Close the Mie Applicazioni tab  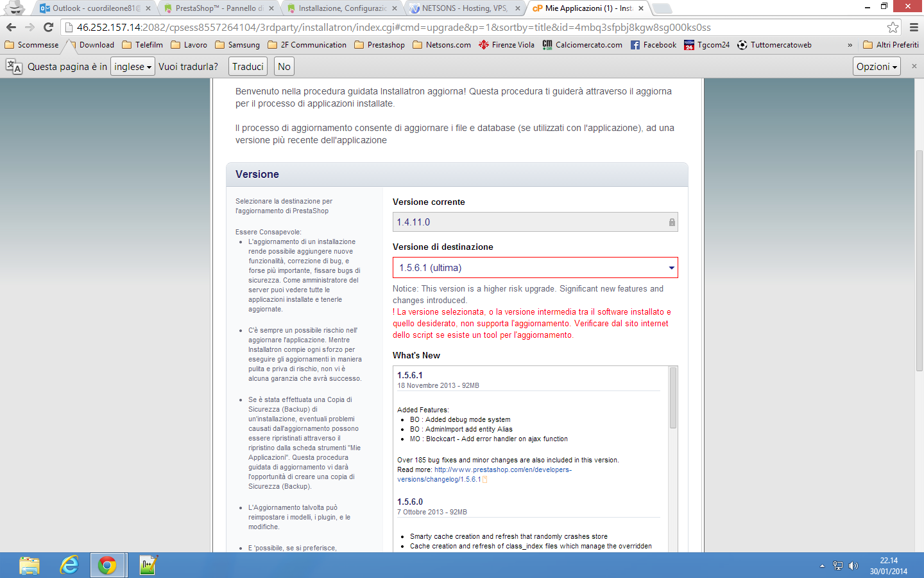click(x=641, y=8)
